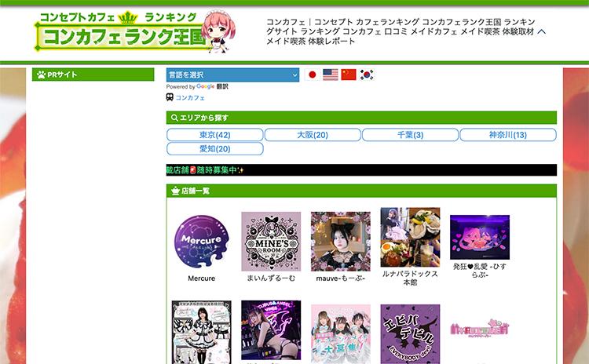Open the Mercure round purple logo

201,242
